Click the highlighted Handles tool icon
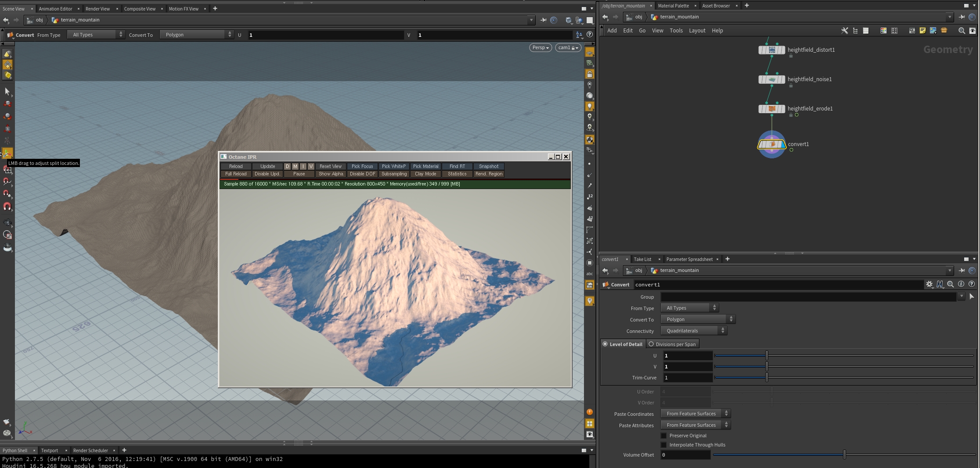The image size is (980, 468). click(7, 153)
